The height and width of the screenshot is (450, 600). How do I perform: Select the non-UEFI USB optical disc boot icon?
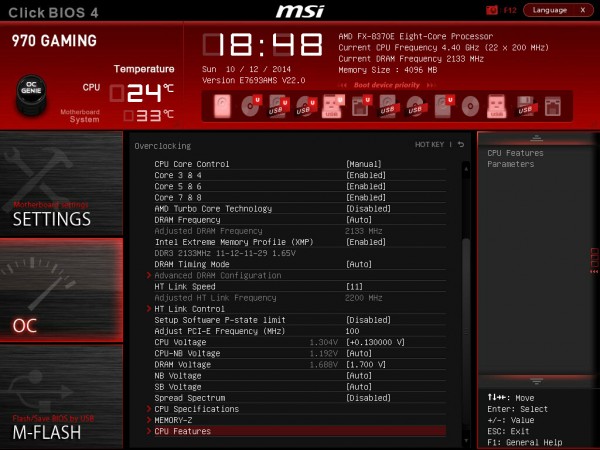click(x=416, y=106)
